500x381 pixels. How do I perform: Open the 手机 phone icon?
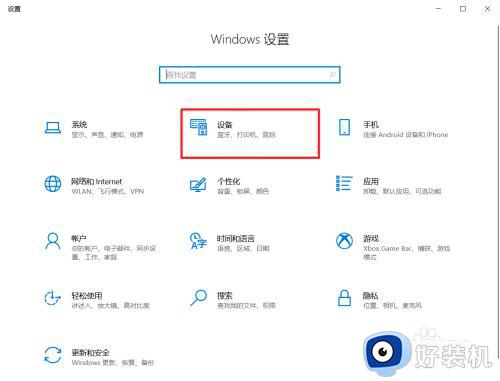point(344,127)
